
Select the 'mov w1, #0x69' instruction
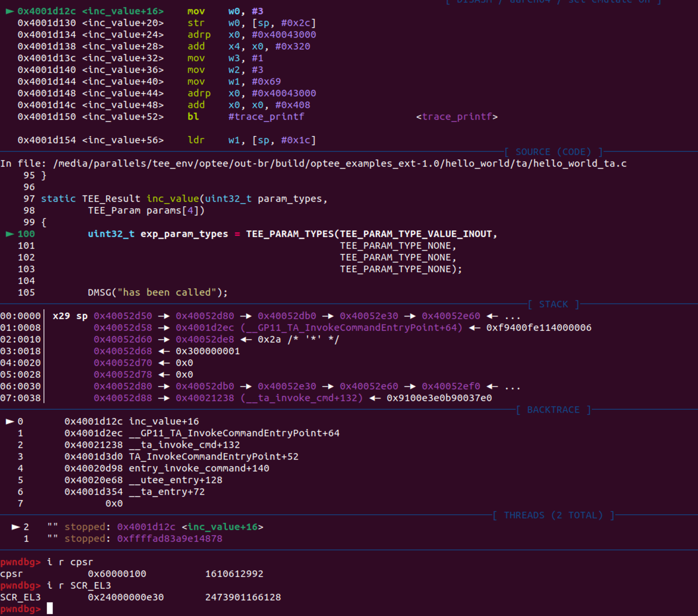pyautogui.click(x=234, y=81)
